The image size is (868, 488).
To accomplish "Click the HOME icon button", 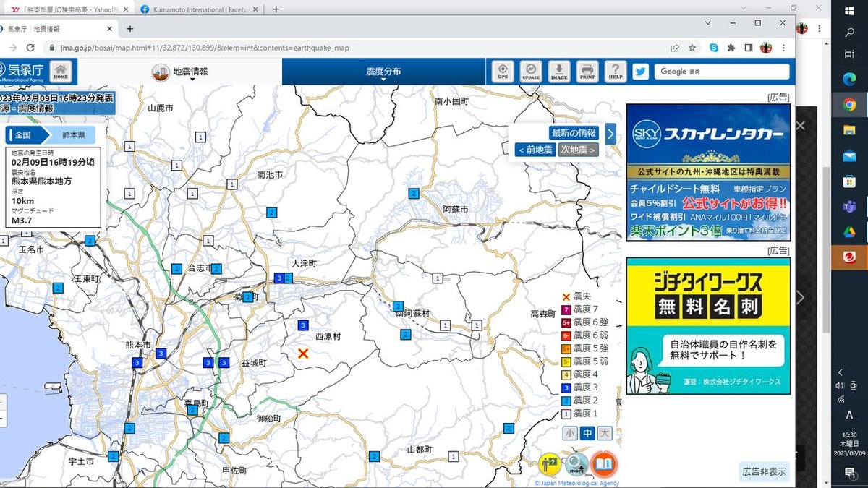I will (61, 72).
